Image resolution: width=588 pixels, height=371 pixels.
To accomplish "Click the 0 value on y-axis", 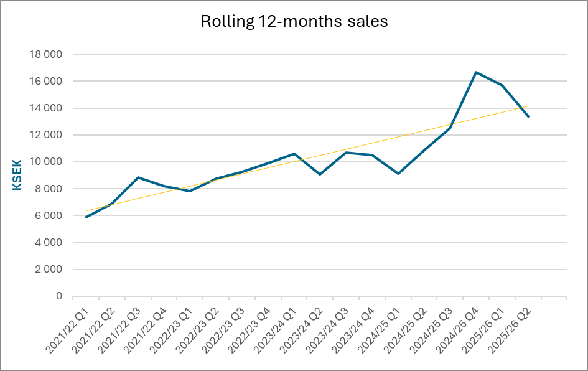I will [59, 296].
